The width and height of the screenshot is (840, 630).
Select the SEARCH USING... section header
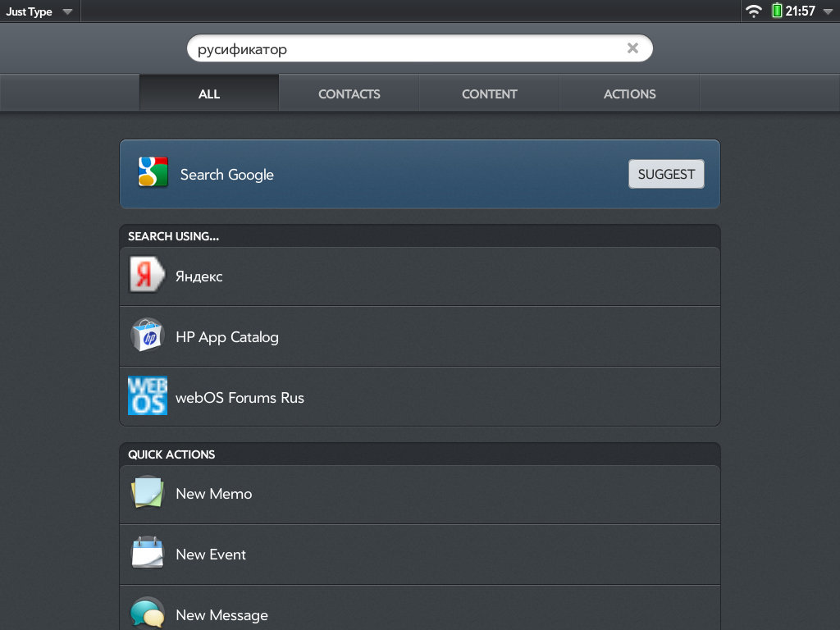point(420,236)
